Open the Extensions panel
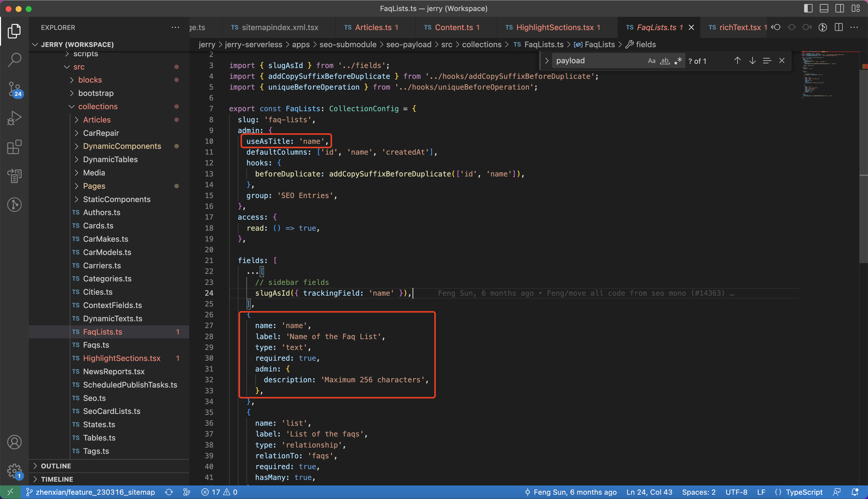Screen dimensions: 868x499 pos(14,147)
